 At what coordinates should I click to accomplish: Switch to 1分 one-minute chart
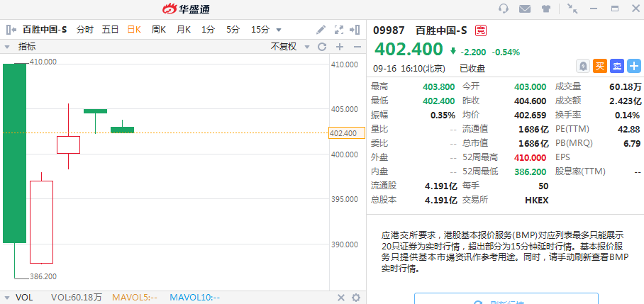208,30
